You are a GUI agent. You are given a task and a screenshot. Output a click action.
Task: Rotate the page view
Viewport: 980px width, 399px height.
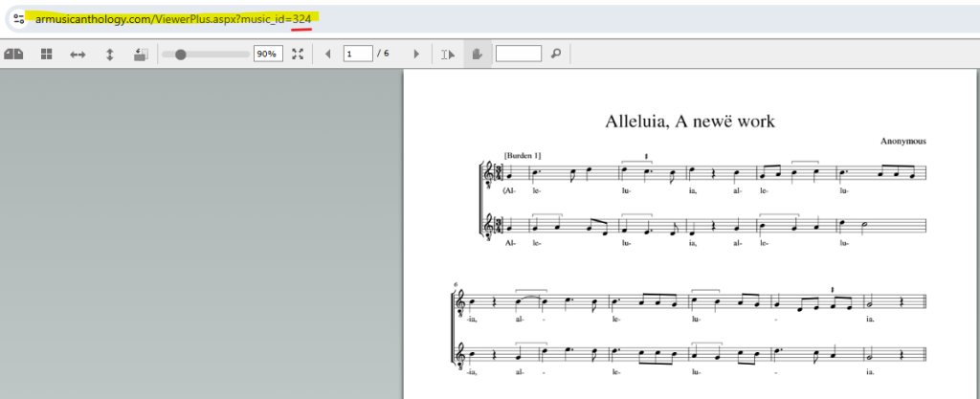pos(141,55)
